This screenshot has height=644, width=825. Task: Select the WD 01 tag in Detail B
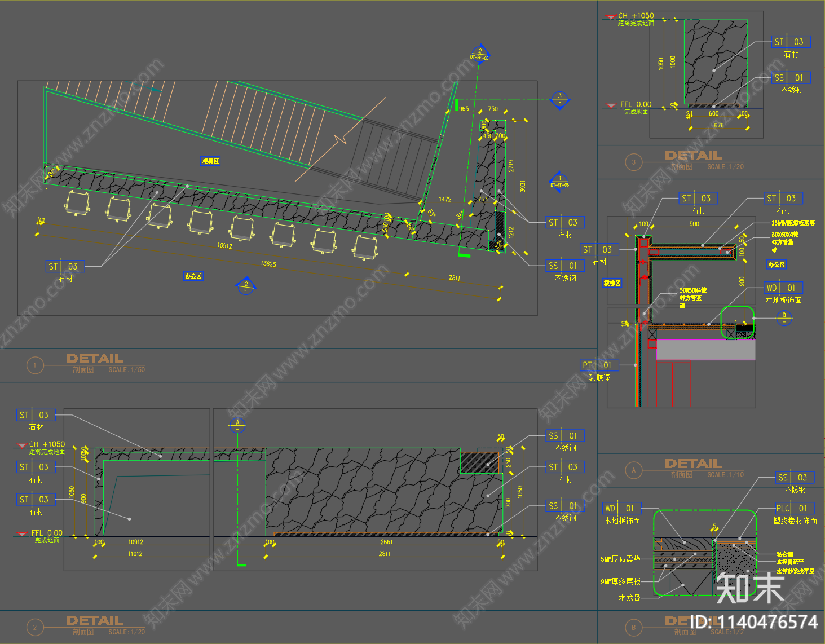click(621, 508)
